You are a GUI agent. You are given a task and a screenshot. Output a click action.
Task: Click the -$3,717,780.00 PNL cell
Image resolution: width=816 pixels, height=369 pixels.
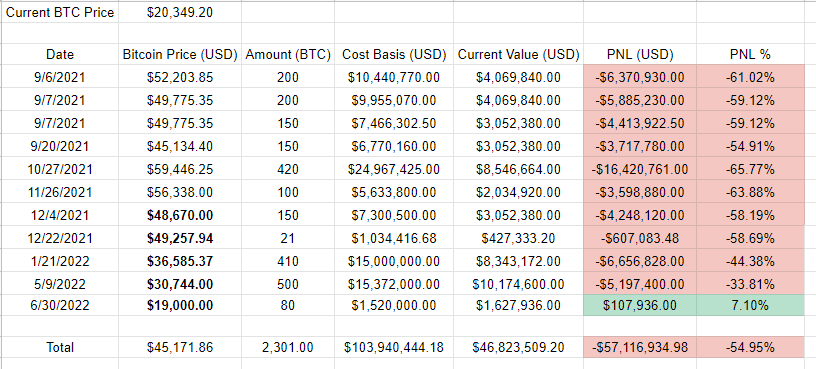[641, 146]
